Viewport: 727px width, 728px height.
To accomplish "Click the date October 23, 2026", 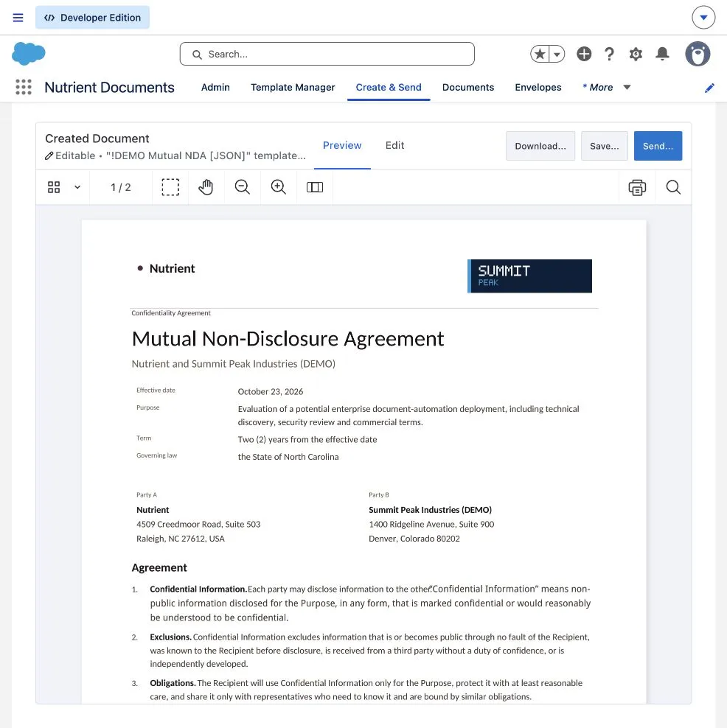I will point(271,391).
